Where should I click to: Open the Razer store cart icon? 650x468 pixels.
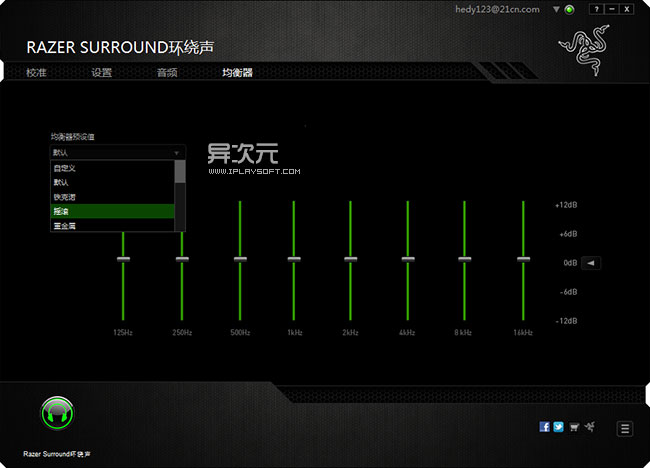[x=574, y=427]
